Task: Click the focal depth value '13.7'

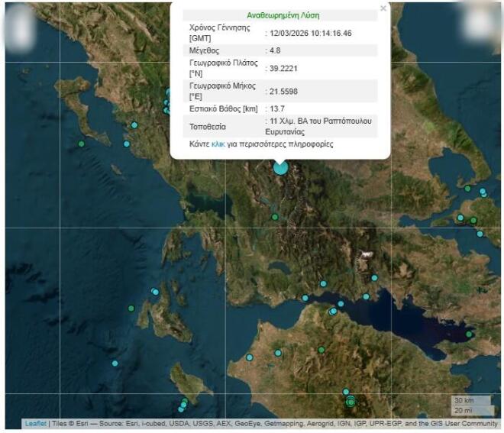Action: click(277, 108)
